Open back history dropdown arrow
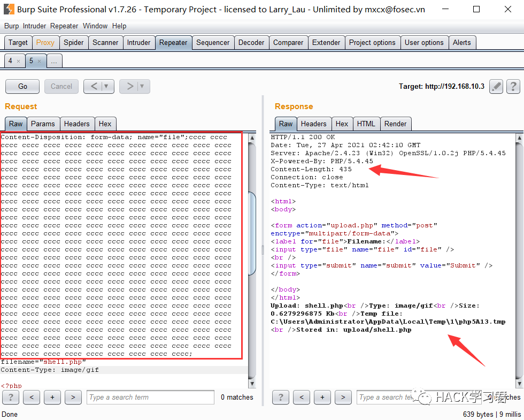 [x=106, y=87]
